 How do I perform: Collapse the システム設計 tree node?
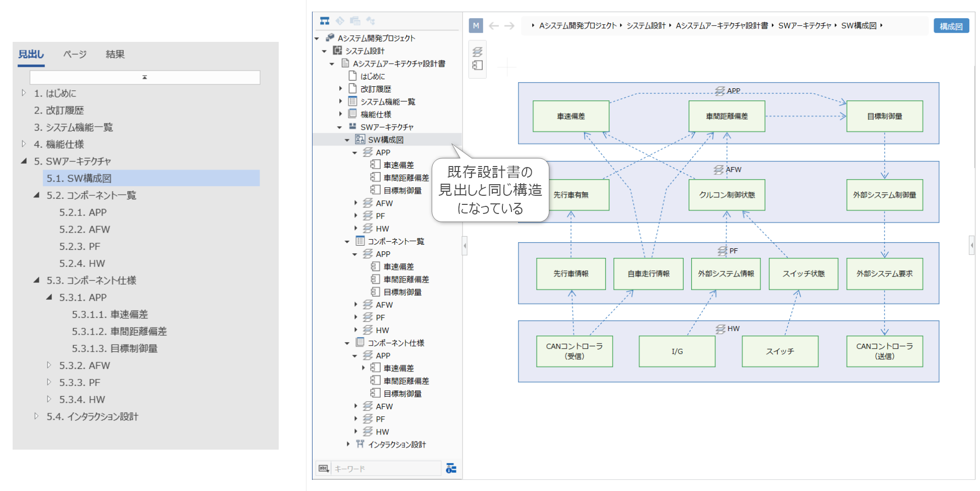(x=325, y=51)
